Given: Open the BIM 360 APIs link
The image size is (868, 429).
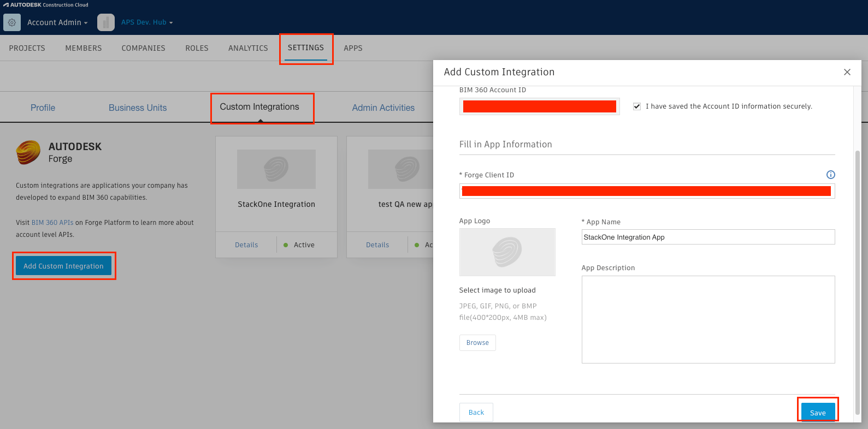Looking at the screenshot, I should pyautogui.click(x=52, y=223).
